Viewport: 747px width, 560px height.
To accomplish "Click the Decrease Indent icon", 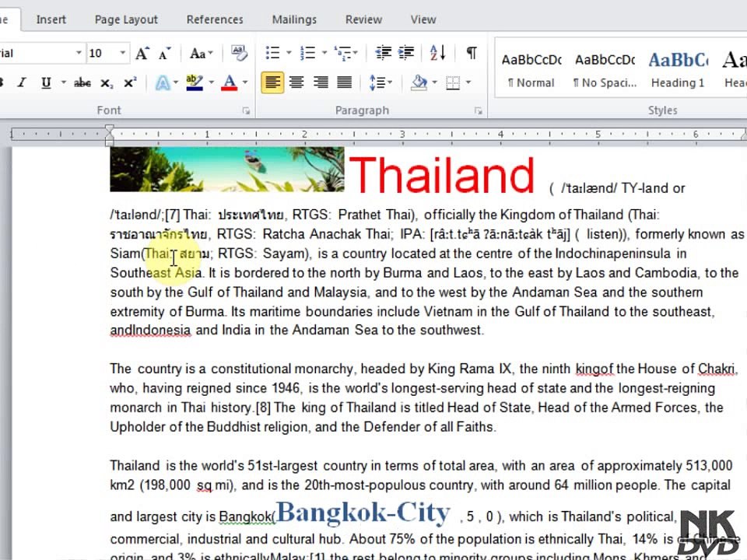I will point(383,53).
